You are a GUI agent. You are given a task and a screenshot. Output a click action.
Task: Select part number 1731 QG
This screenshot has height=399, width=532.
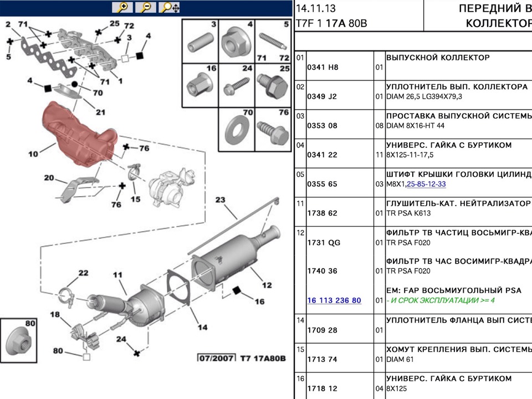click(x=324, y=243)
